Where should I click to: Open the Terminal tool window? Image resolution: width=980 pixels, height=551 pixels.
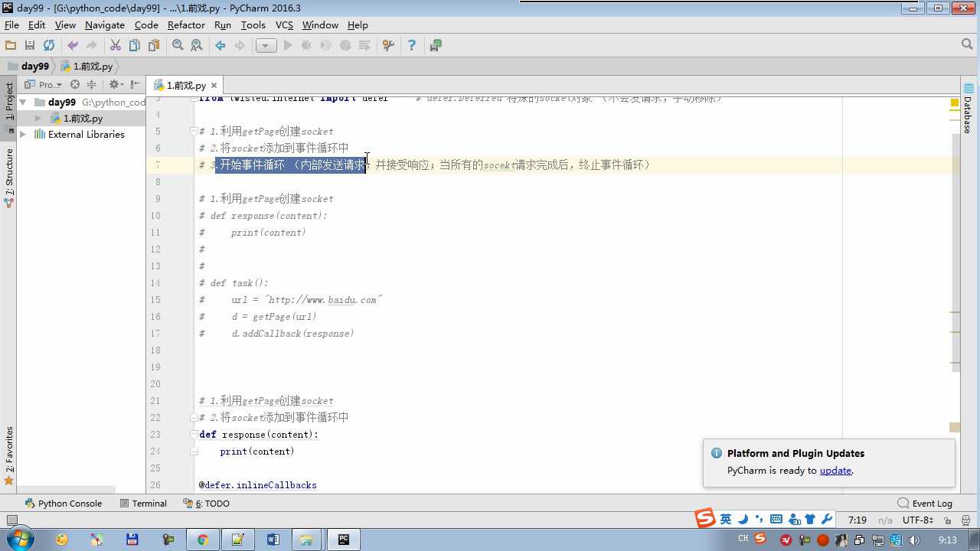[143, 504]
